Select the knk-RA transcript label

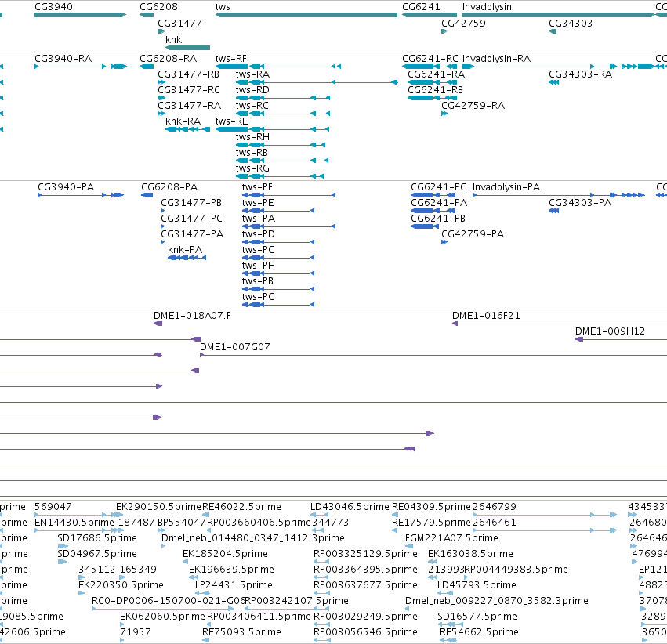(183, 121)
